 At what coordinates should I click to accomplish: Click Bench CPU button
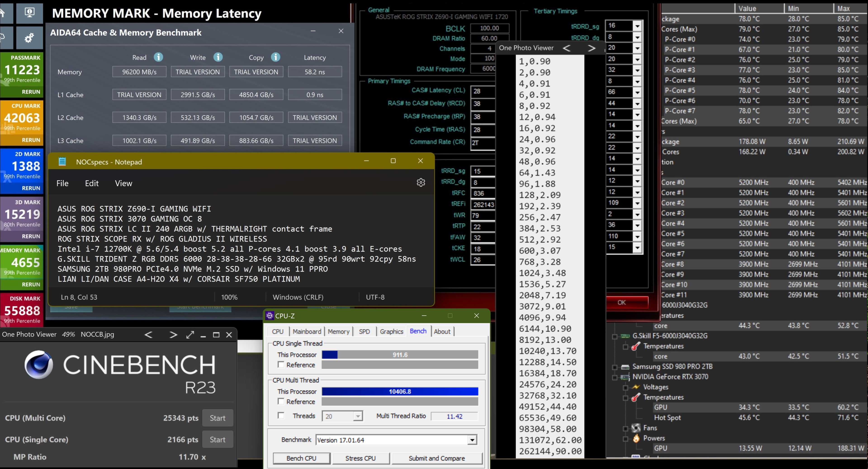coord(301,458)
